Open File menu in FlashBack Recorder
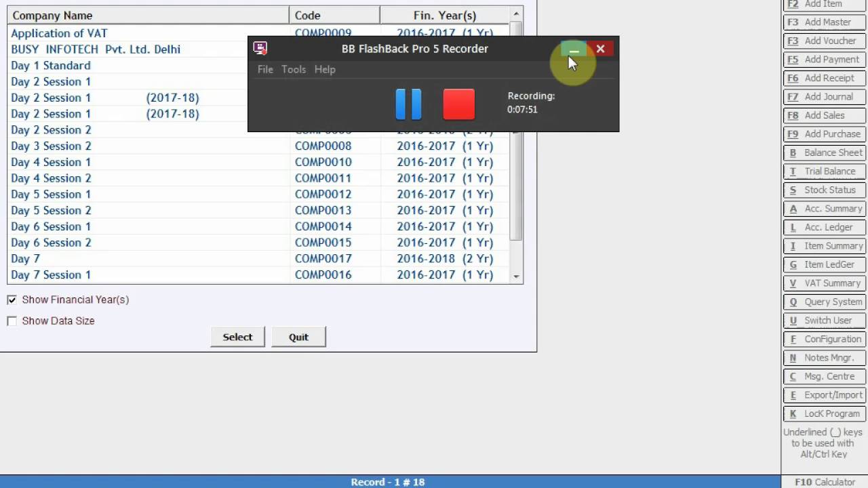Viewport: 868px width, 488px height. (265, 69)
